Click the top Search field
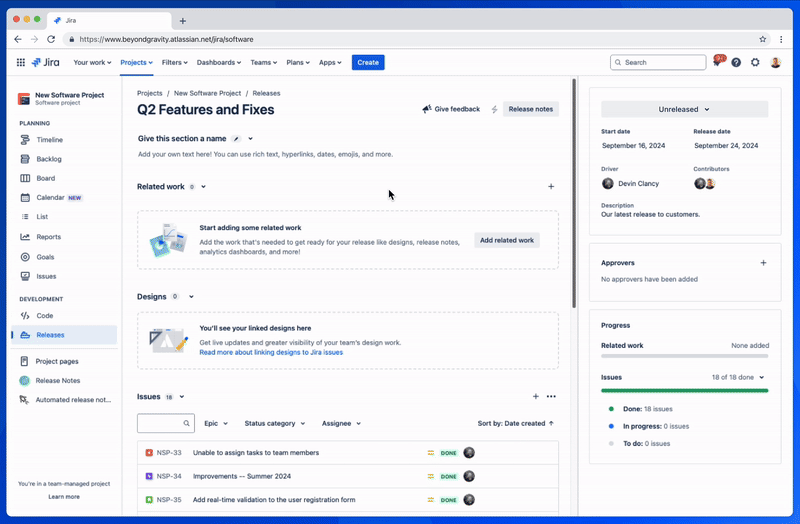Viewport: 800px width, 524px height. coord(658,62)
